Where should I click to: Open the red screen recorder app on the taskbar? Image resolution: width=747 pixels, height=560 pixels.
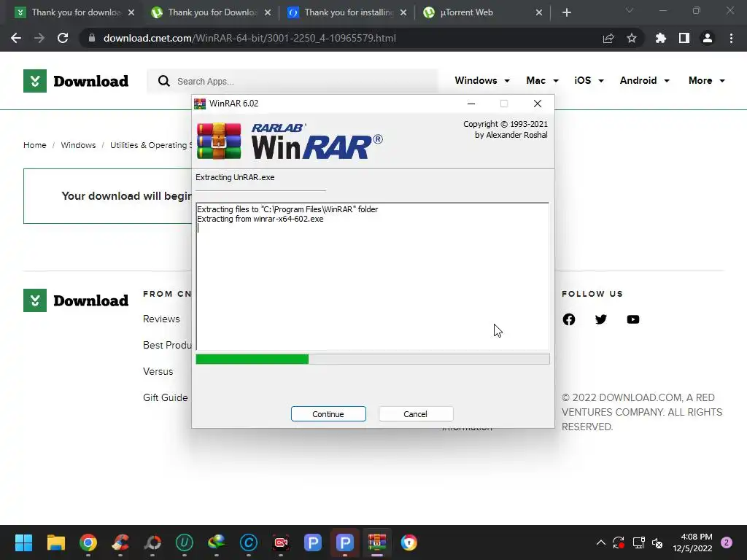(x=281, y=542)
